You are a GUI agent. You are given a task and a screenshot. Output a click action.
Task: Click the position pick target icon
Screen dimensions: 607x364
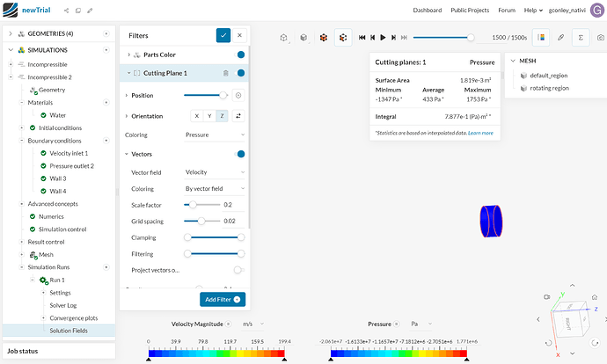point(238,95)
